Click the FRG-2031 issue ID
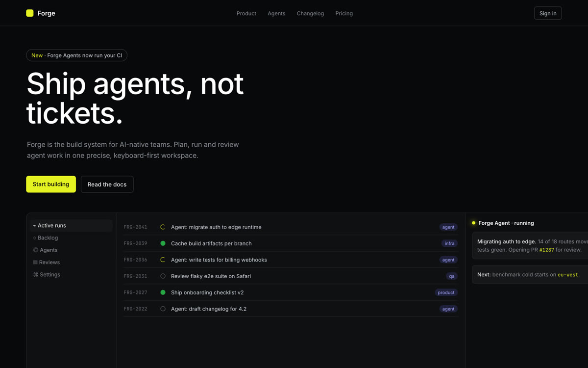Viewport: 588px width, 368px height. click(135, 276)
